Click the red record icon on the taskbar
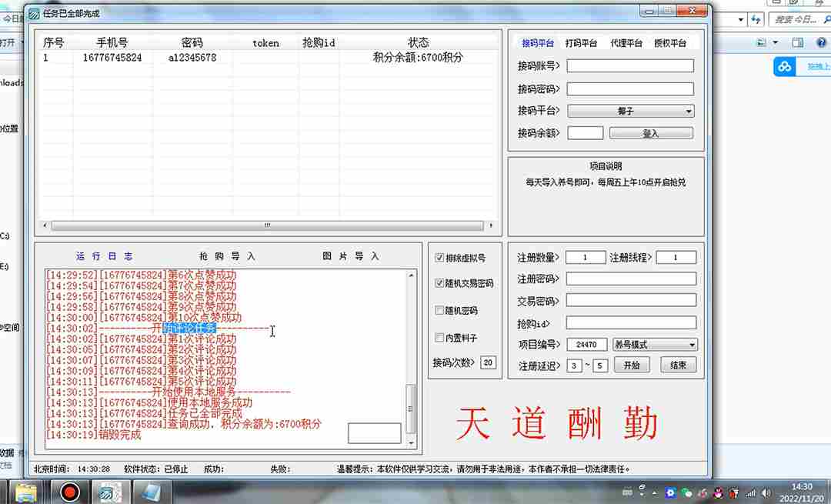The width and height of the screenshot is (831, 504). (69, 493)
